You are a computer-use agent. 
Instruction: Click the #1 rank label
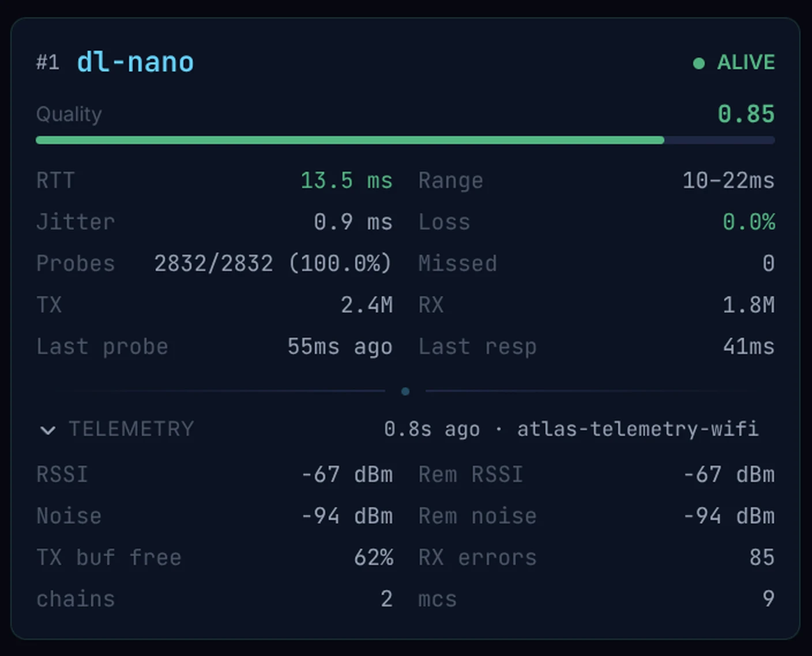(x=47, y=62)
